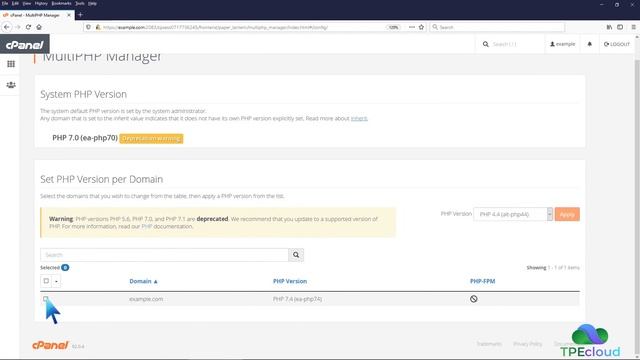Open the Bookmarks menu

click(x=62, y=3)
